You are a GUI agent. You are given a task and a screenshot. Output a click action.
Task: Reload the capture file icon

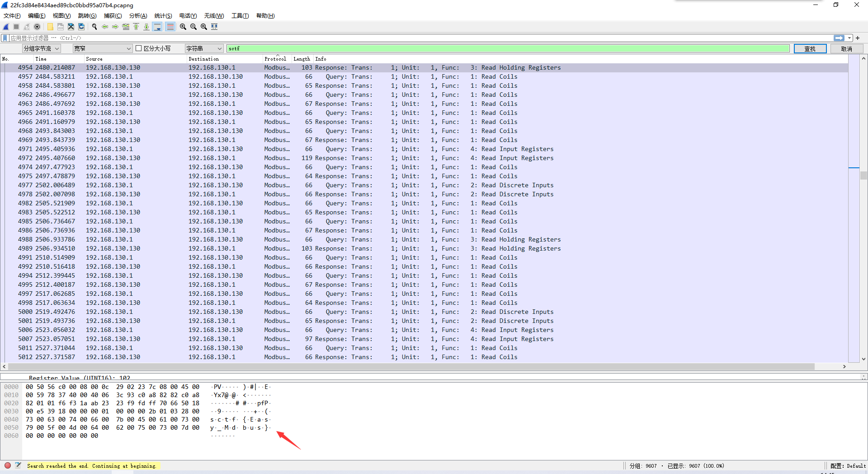click(81, 27)
